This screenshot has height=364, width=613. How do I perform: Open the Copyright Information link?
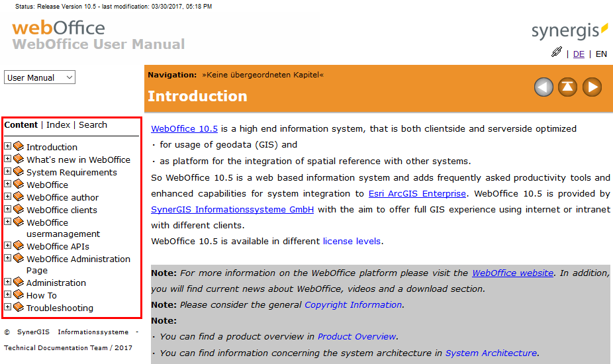point(353,304)
